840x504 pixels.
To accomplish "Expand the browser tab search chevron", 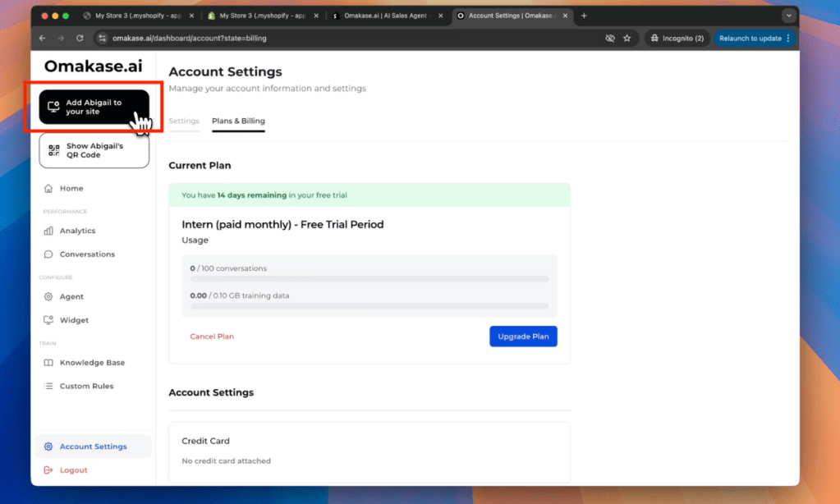I will point(789,16).
